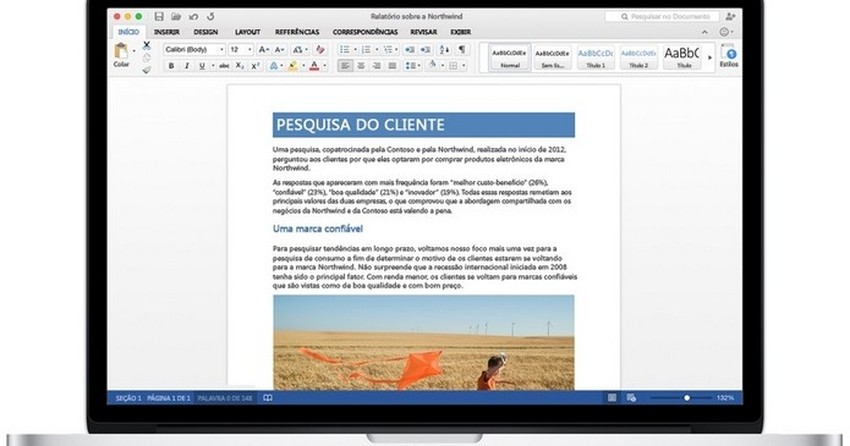This screenshot has width=850, height=446.
Task: Switch to the INSERIR tab
Action: pos(166,32)
